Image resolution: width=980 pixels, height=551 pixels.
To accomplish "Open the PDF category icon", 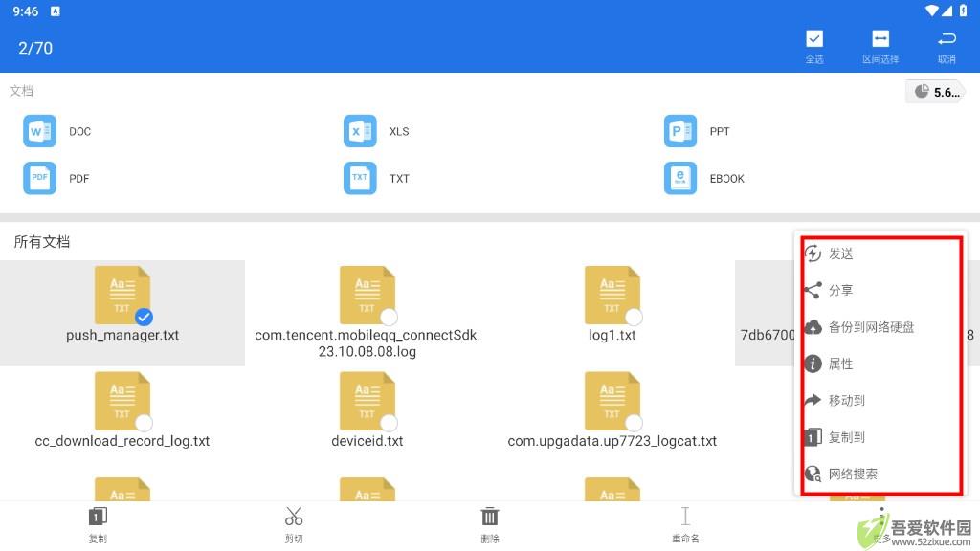I will [39, 178].
